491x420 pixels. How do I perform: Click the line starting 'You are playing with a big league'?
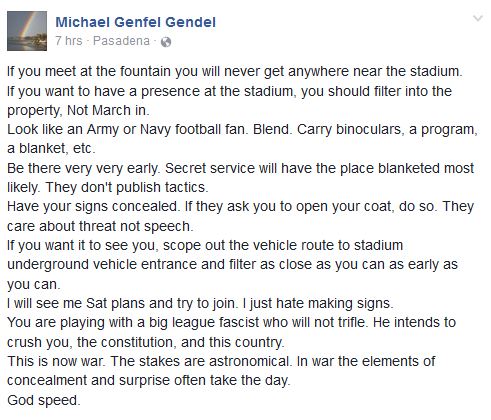(x=231, y=323)
